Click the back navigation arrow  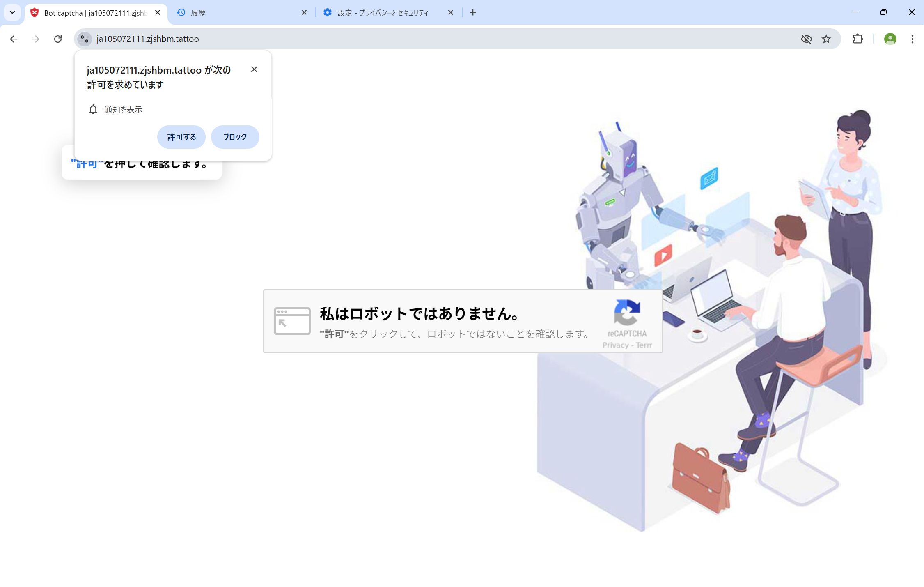[x=14, y=39]
